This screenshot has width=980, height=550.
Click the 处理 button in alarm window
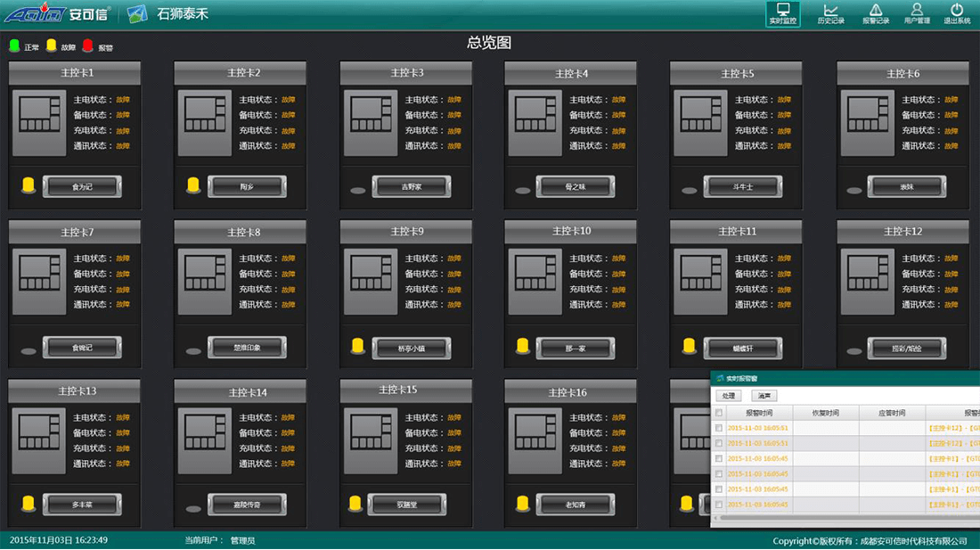(x=729, y=396)
